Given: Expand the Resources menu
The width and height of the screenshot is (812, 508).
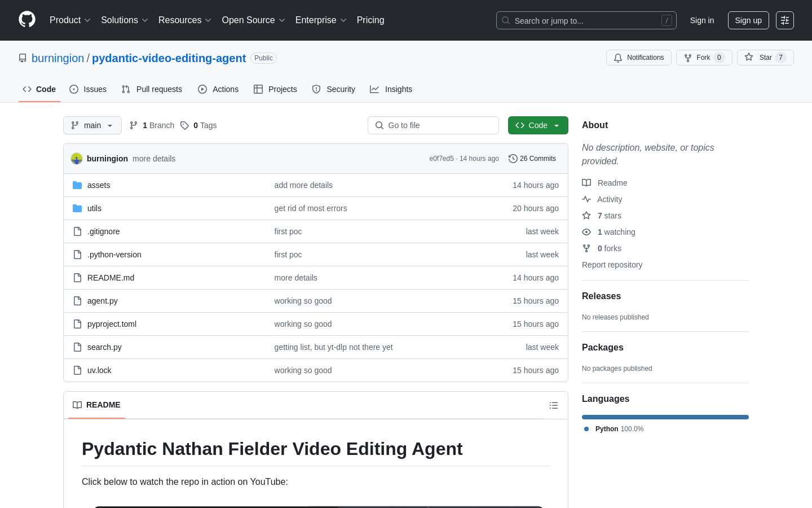Looking at the screenshot, I should 185,20.
